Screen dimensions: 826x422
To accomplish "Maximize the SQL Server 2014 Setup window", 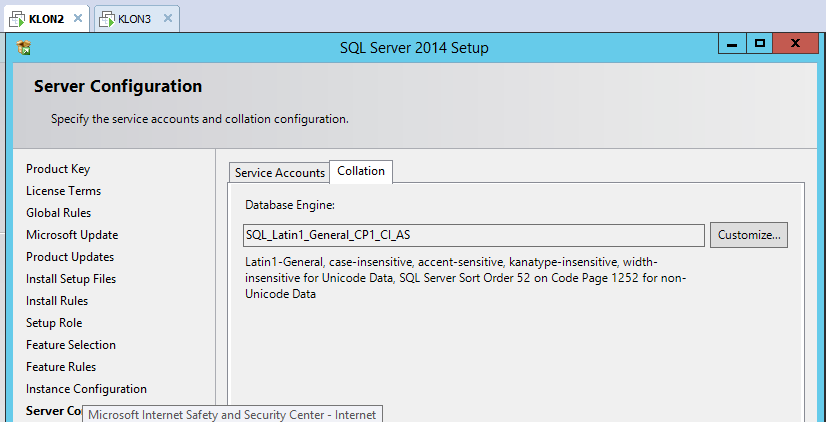I will [760, 44].
